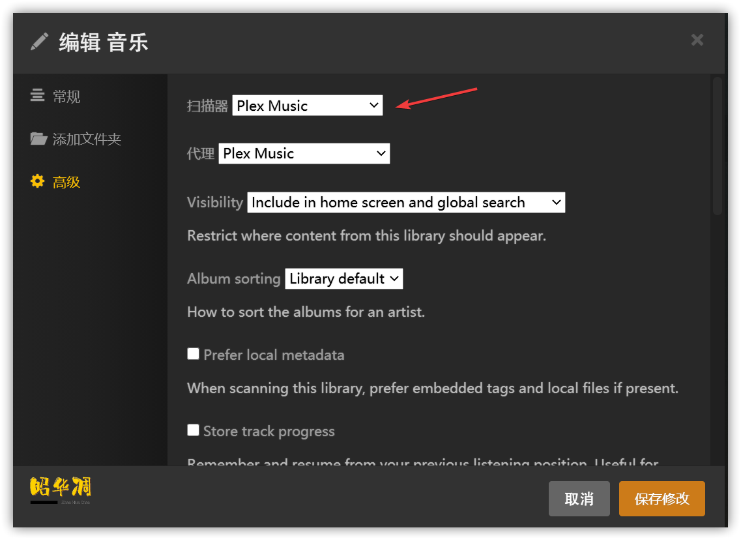This screenshot has width=741, height=560.
Task: Click the folder icon beside 添加文件夹
Action: (x=38, y=139)
